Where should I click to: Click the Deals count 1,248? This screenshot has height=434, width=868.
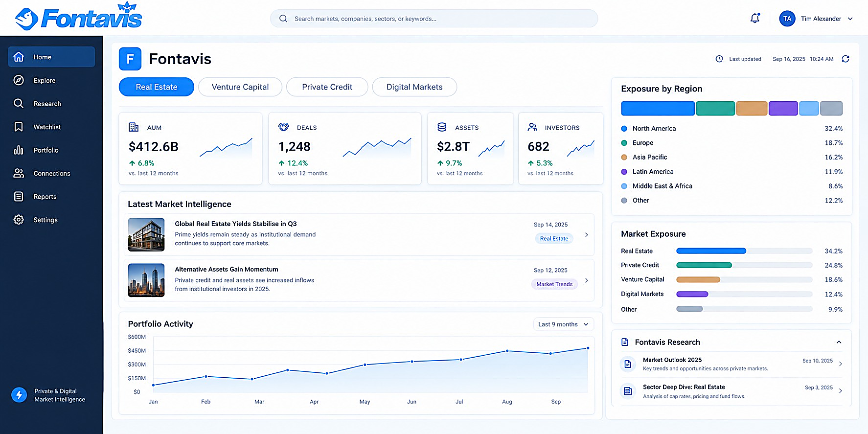295,146
